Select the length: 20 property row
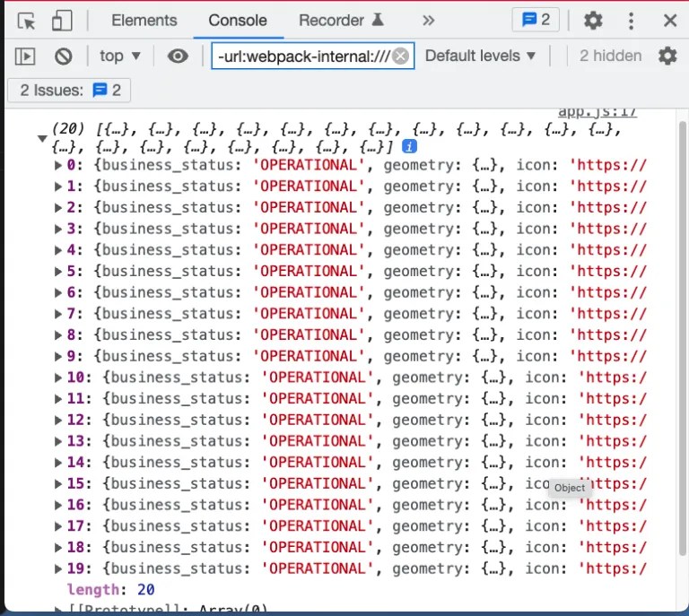This screenshot has height=616, width=689. [110, 590]
